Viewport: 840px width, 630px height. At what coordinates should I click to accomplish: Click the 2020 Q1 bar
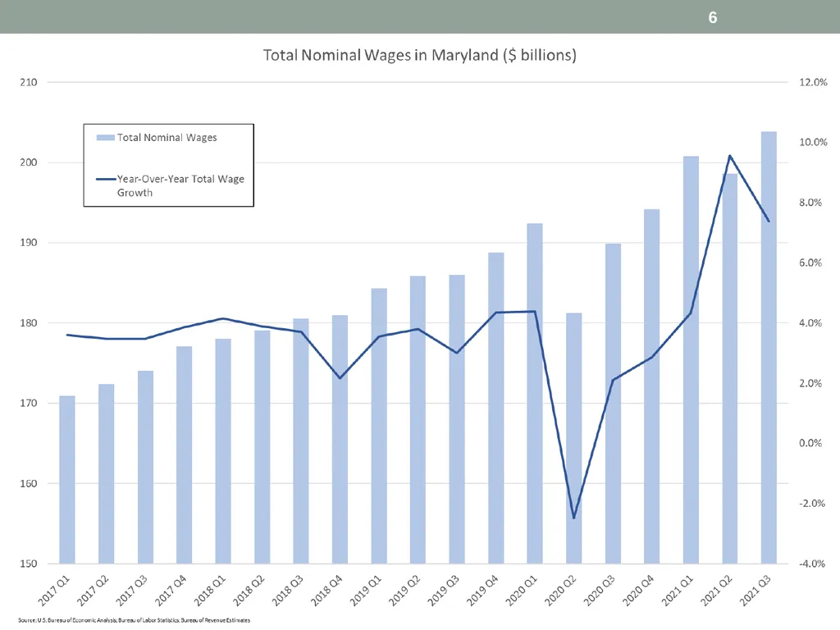tap(535, 393)
